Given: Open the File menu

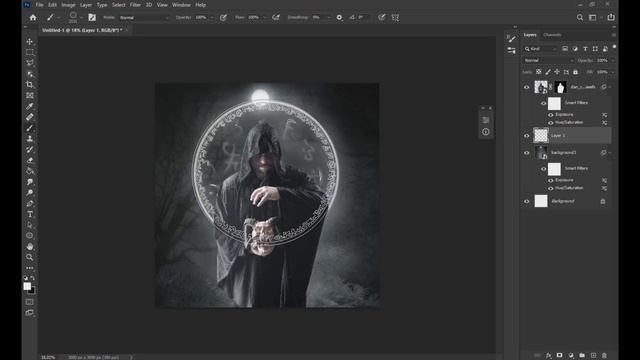Looking at the screenshot, I should tap(39, 5).
